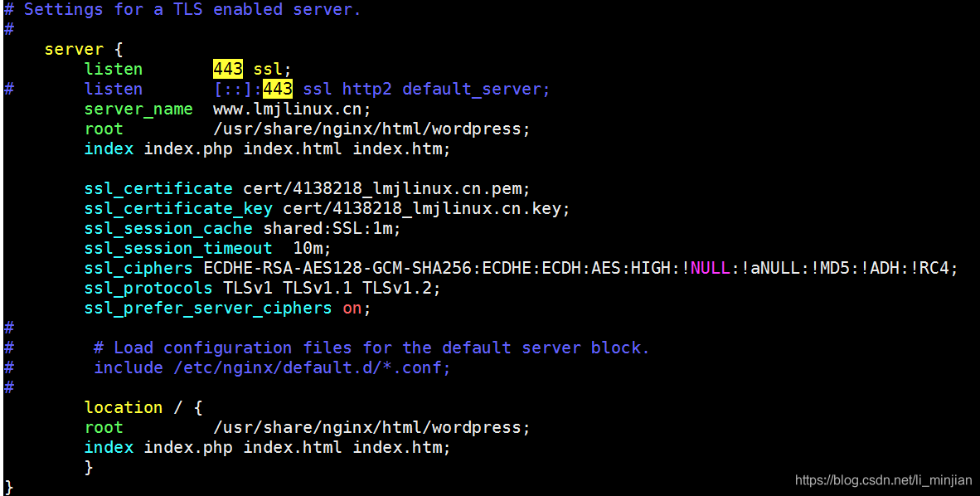The width and height of the screenshot is (980, 496).
Task: Click the highlighted 443 in listen ssl line
Action: click(x=227, y=69)
